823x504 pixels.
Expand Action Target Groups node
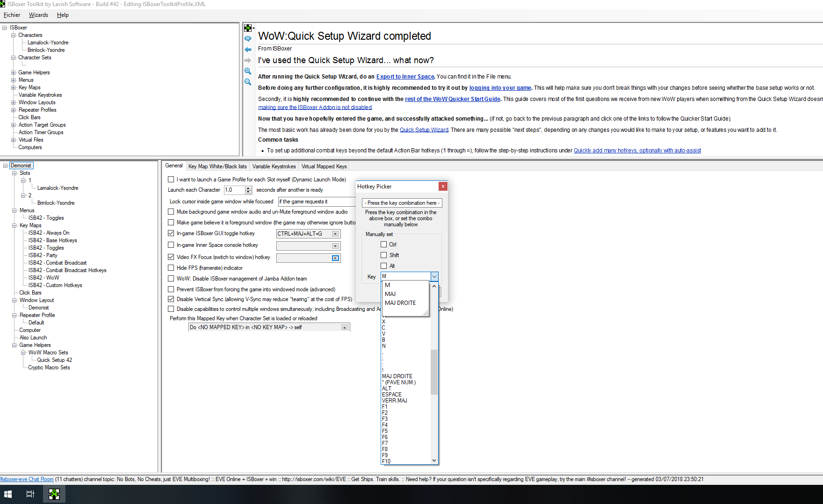[14, 125]
